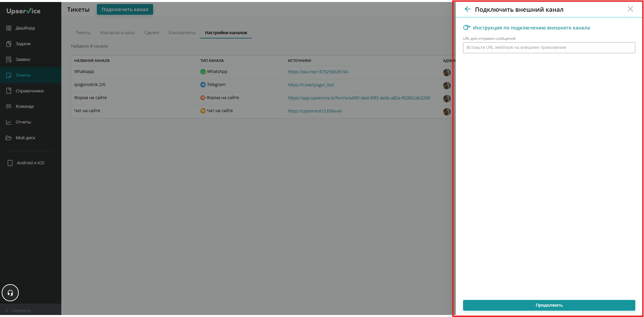This screenshot has height=317, width=644.
Task: Click the Заявки list icon
Action: tap(9, 60)
